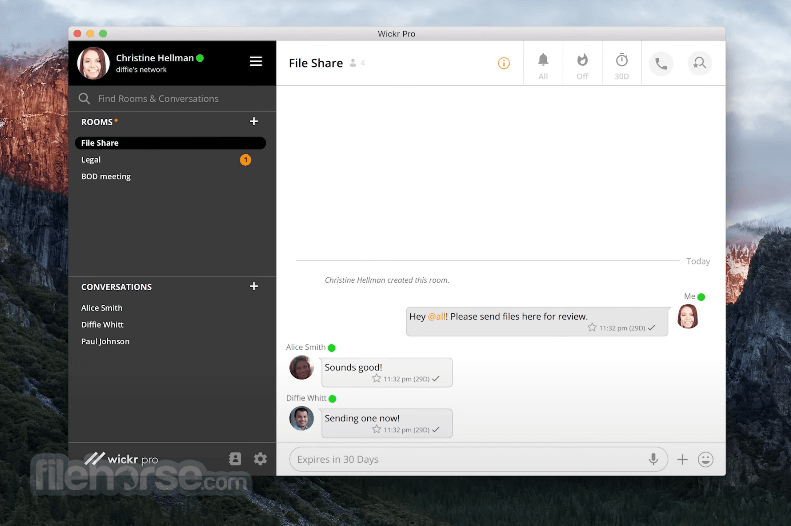Viewport: 791px width, 526px height.
Task: Click the 'diffie's network' label
Action: 141,70
